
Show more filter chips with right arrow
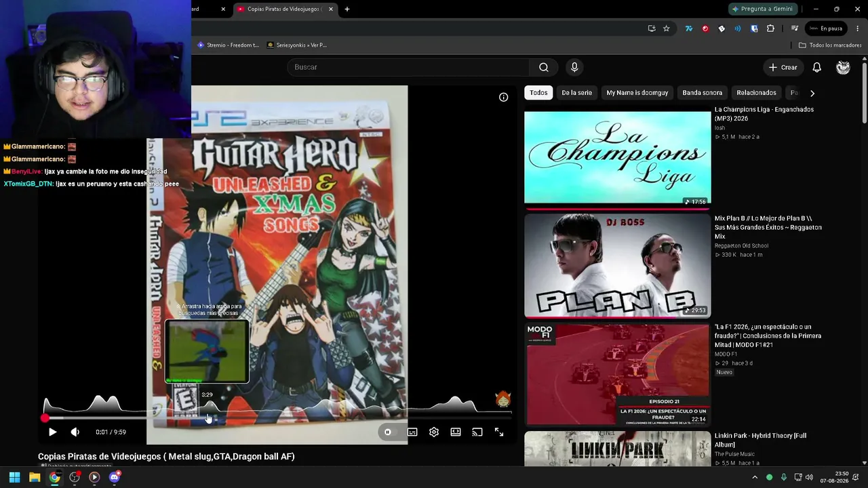pyautogui.click(x=812, y=93)
